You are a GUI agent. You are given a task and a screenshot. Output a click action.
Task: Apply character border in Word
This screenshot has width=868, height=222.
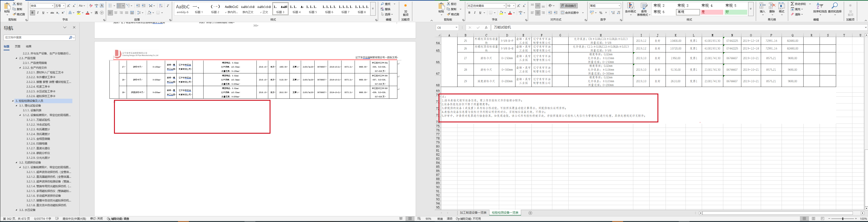pyautogui.click(x=102, y=6)
